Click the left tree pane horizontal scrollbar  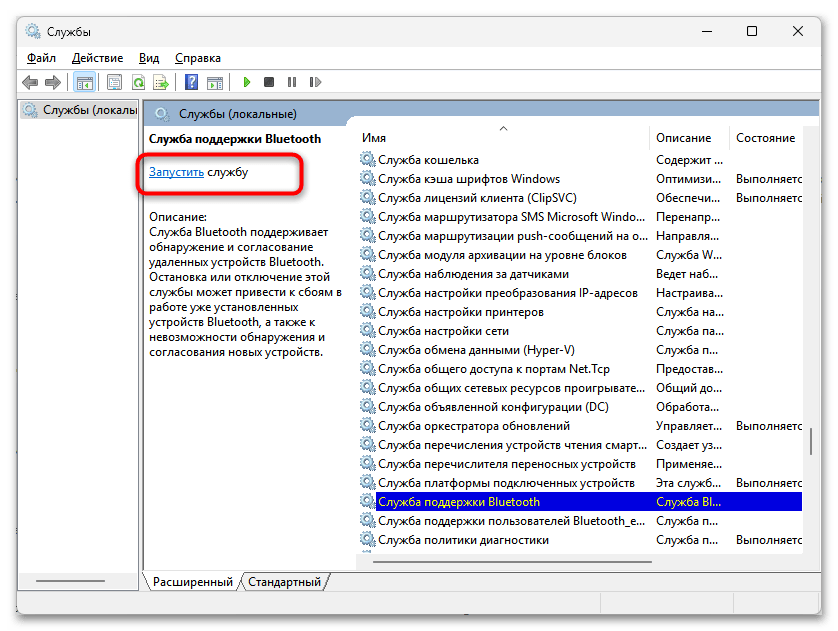70,581
